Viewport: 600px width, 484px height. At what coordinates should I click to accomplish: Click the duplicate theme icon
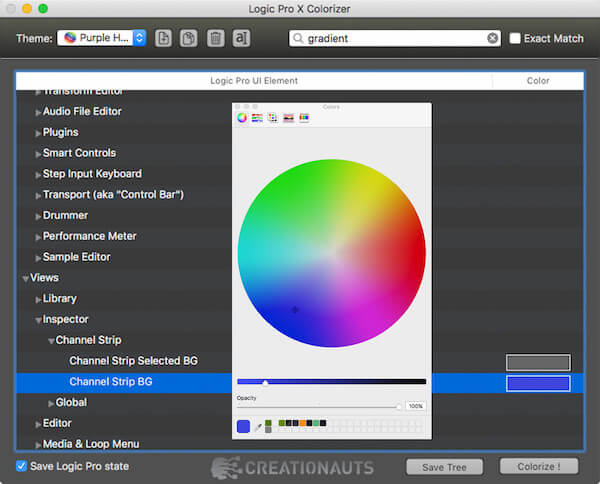[189, 38]
